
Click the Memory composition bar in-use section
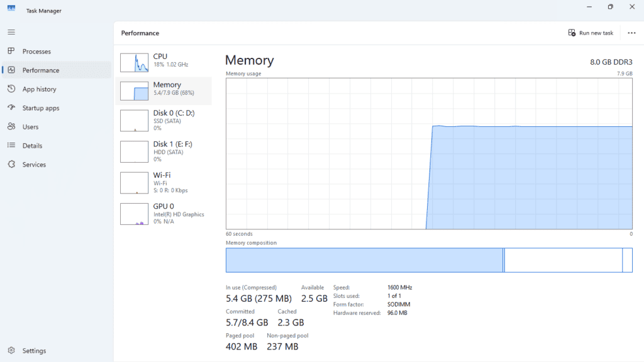(364, 260)
